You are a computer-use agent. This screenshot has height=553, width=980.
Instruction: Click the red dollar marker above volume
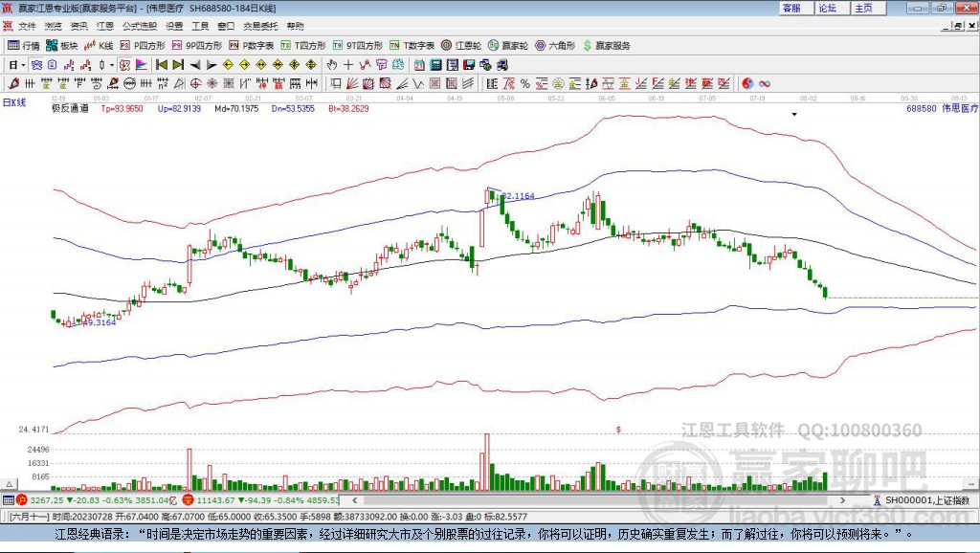coord(618,430)
